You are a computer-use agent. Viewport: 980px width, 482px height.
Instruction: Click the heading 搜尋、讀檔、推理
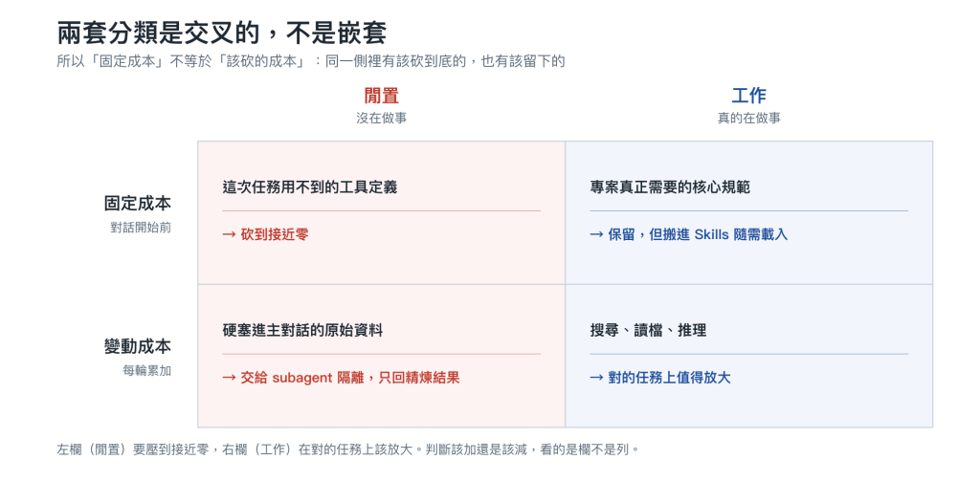pyautogui.click(x=648, y=330)
